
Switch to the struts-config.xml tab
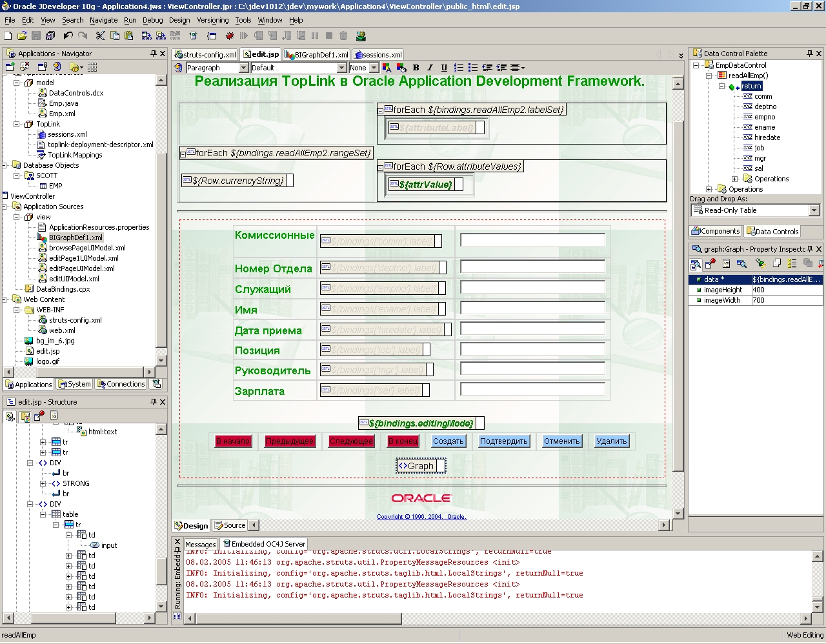[205, 55]
